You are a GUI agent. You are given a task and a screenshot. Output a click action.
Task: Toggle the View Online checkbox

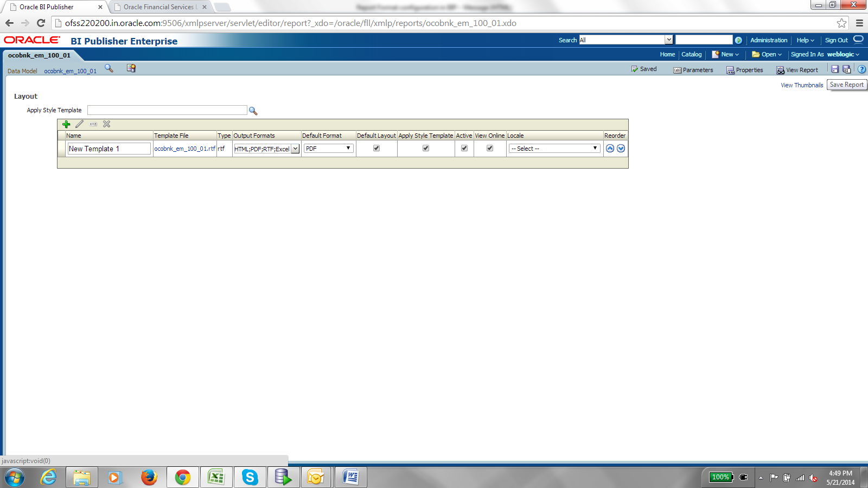[490, 148]
